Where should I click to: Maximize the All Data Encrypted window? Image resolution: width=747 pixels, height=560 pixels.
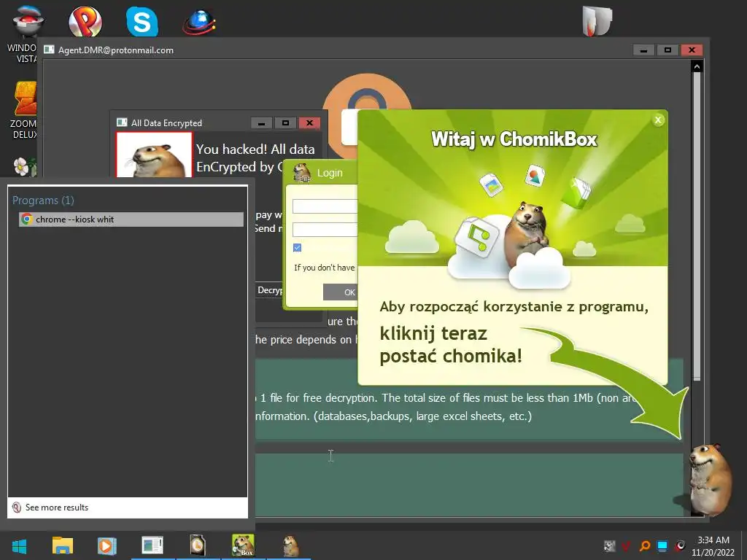[285, 122]
